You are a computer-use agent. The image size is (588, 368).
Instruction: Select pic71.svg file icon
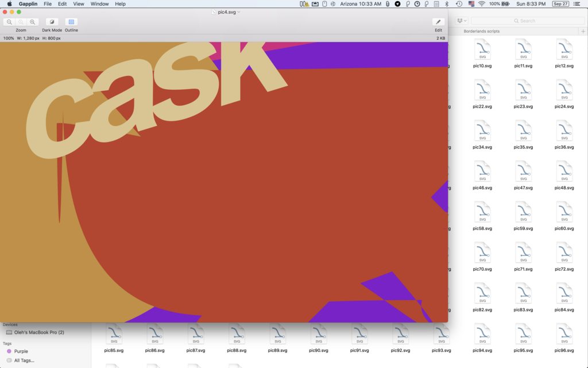[x=523, y=254]
